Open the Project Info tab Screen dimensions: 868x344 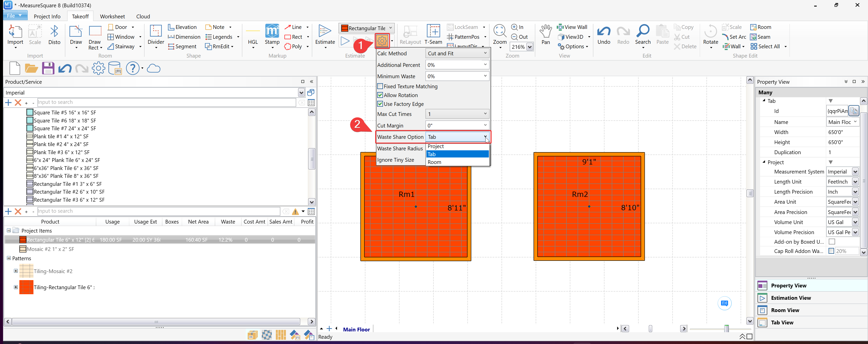pyautogui.click(x=47, y=16)
